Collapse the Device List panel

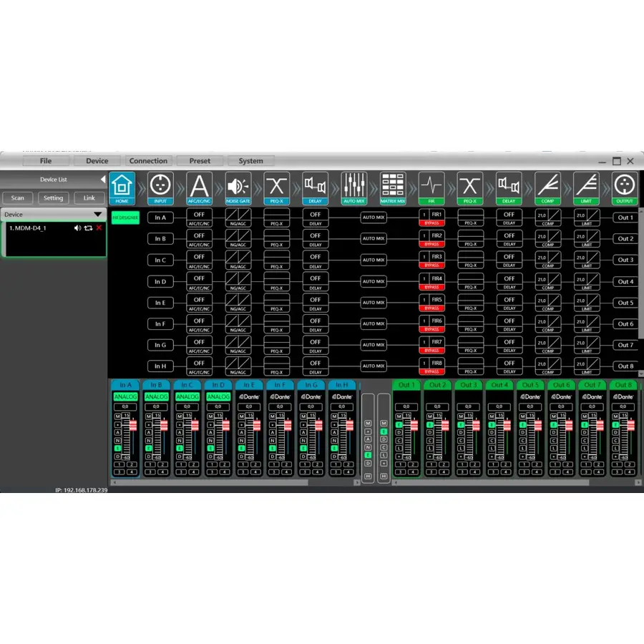click(102, 179)
